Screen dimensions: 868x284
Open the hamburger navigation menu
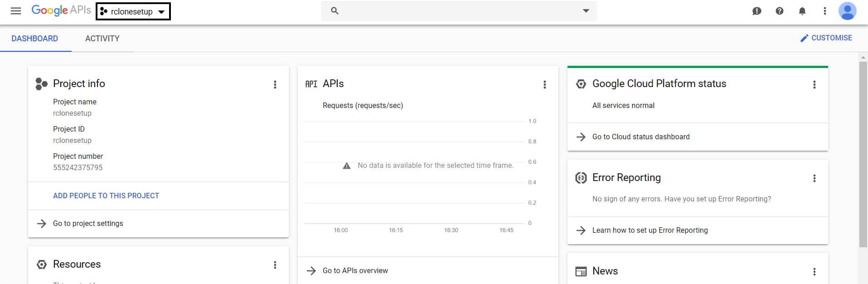[16, 11]
